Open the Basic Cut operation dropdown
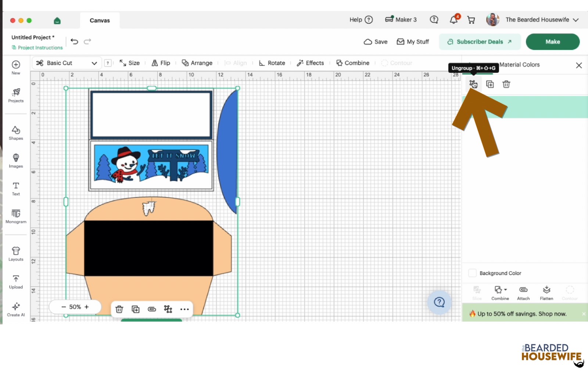The width and height of the screenshot is (588, 374). point(67,63)
